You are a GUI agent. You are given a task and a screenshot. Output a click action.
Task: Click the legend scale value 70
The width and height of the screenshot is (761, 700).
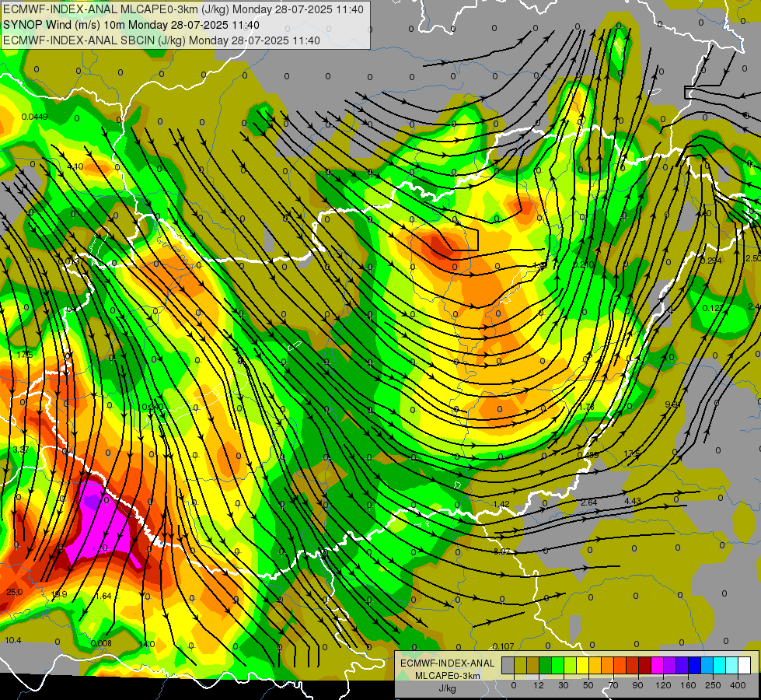613,685
